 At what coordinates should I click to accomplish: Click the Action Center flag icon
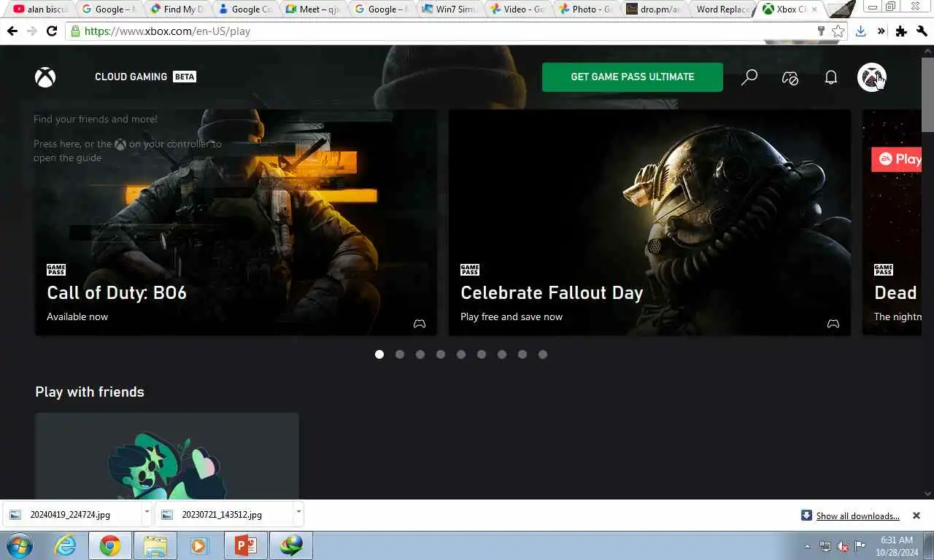[860, 546]
